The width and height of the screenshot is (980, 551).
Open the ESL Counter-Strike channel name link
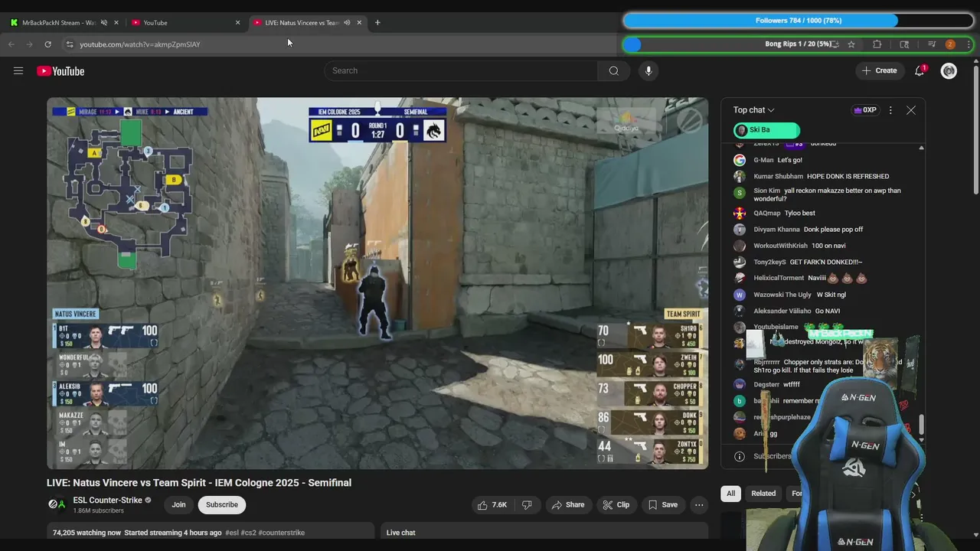107,500
